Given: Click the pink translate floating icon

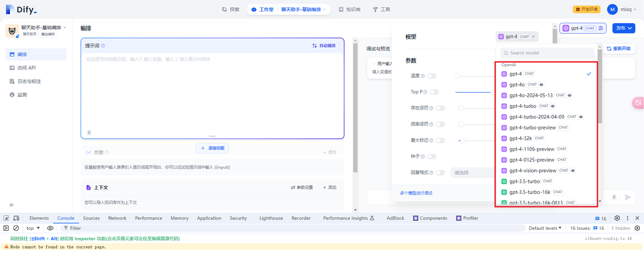Looking at the screenshot, I should (x=638, y=103).
